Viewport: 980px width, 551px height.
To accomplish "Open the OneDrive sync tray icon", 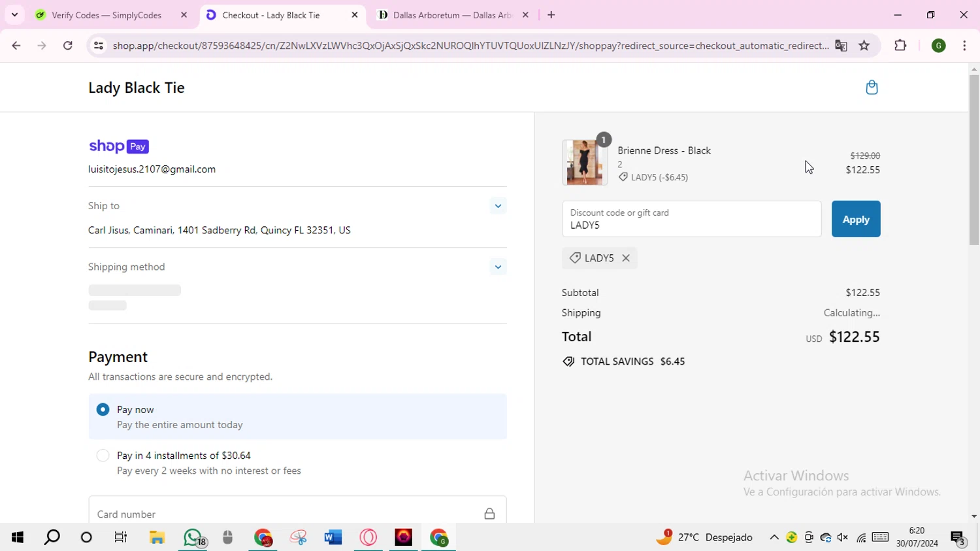I will pos(826,537).
